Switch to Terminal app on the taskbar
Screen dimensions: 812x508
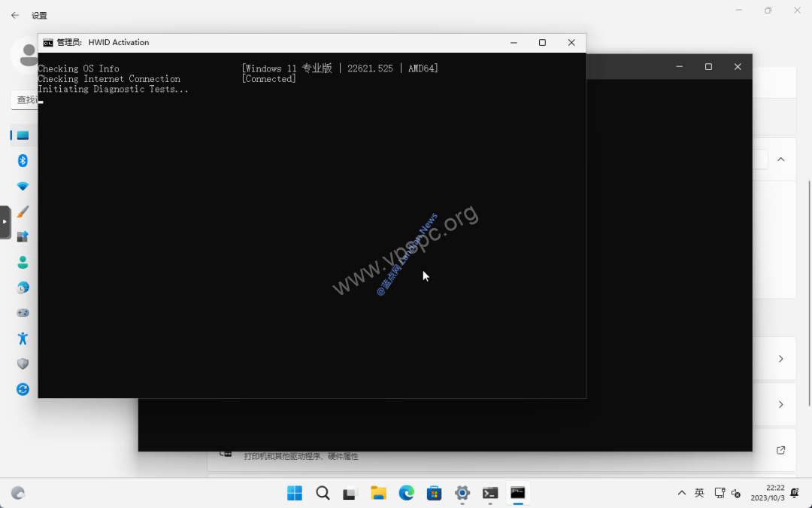pos(490,493)
